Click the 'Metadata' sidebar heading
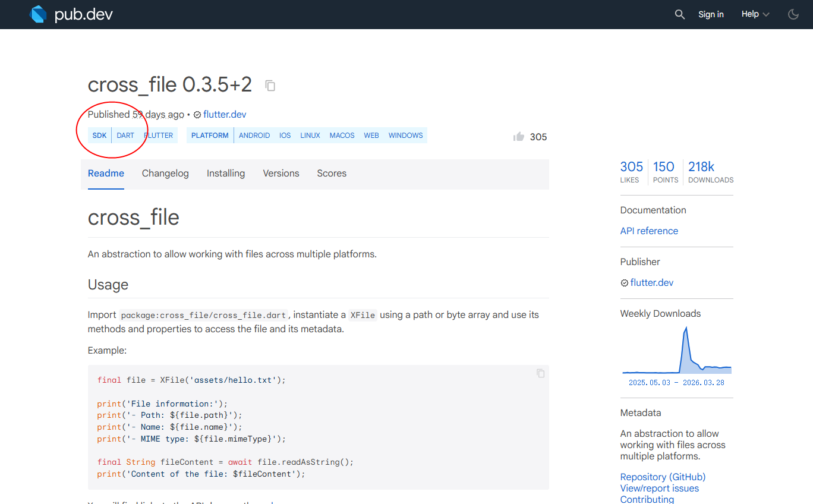813x504 pixels. (x=641, y=413)
